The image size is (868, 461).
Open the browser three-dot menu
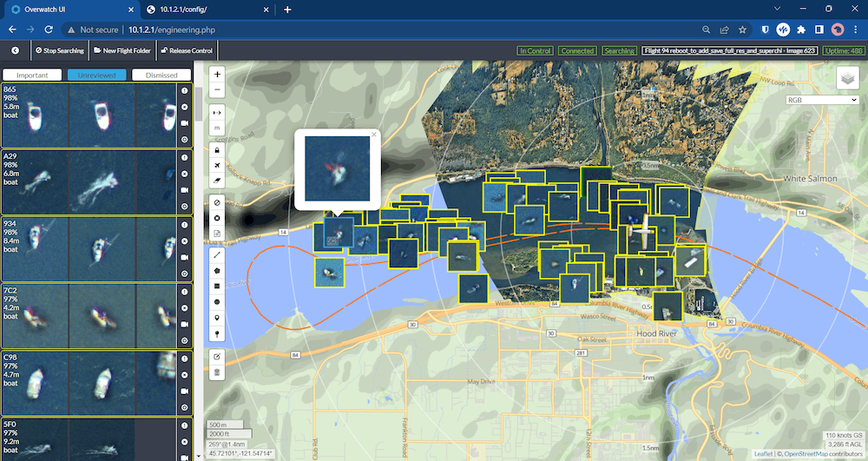[x=855, y=30]
